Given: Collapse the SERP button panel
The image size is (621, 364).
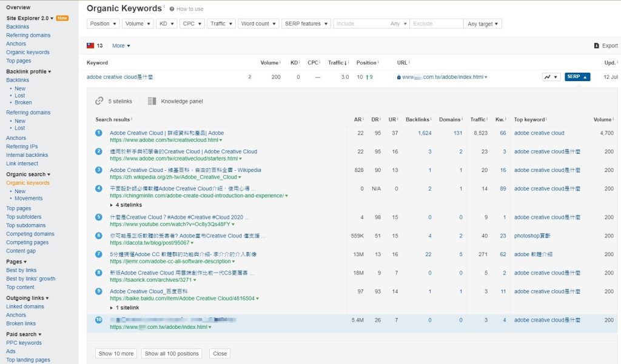Looking at the screenshot, I should tap(577, 77).
